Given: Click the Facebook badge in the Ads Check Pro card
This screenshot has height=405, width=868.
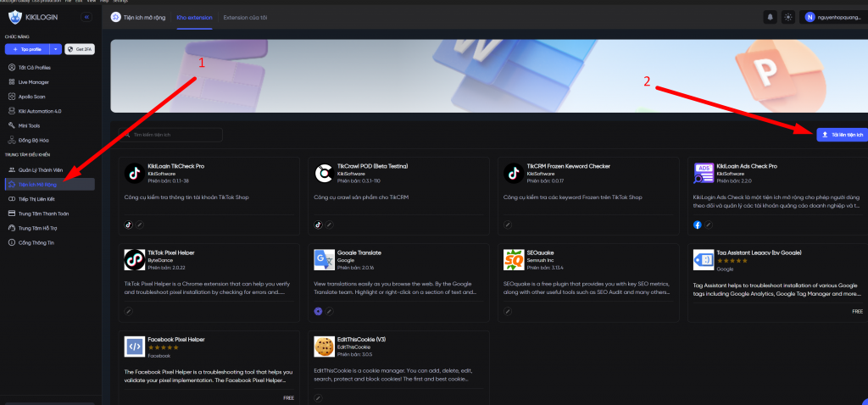Looking at the screenshot, I should point(698,225).
